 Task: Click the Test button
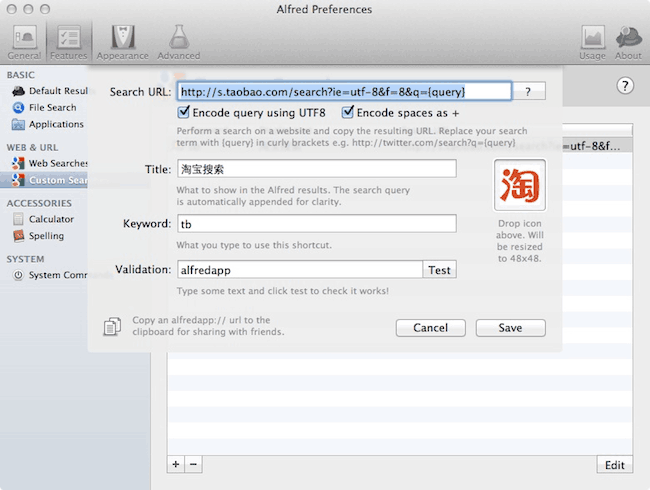click(x=439, y=270)
